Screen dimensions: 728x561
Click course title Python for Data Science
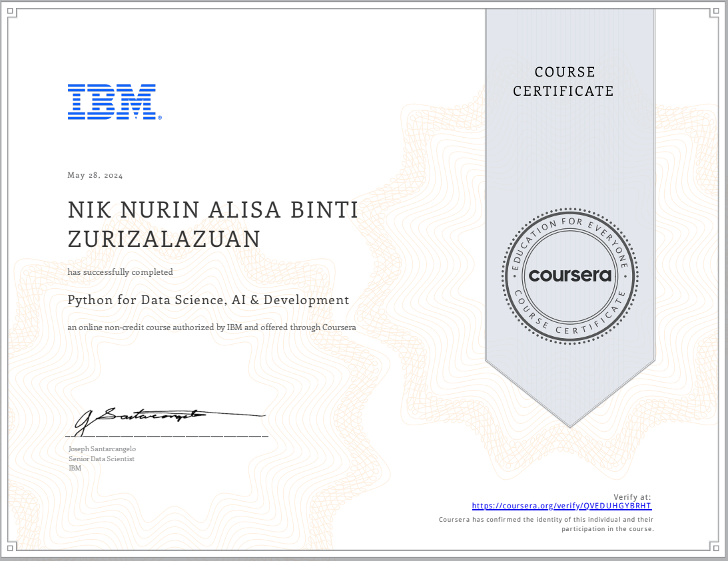pyautogui.click(x=208, y=300)
